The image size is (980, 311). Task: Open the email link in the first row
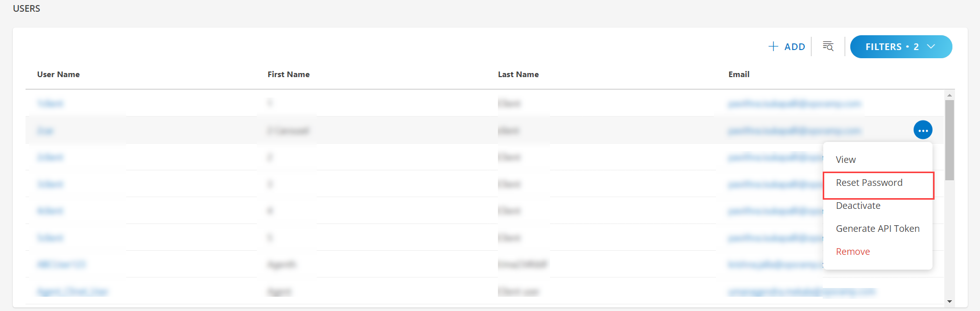[795, 103]
